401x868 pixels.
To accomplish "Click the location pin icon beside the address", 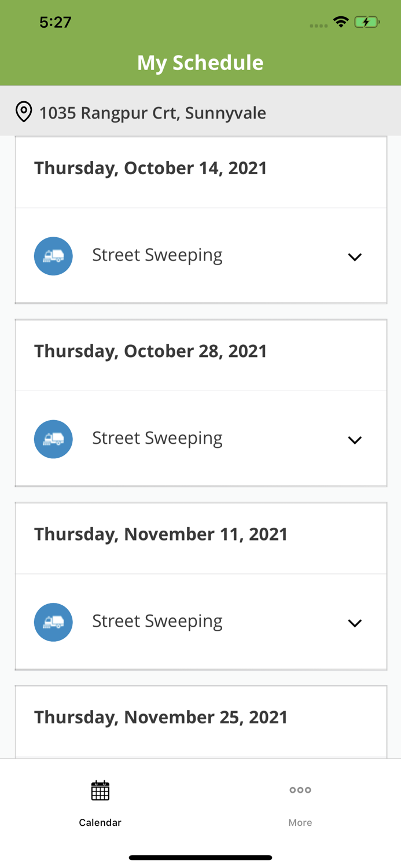I will click(24, 112).
